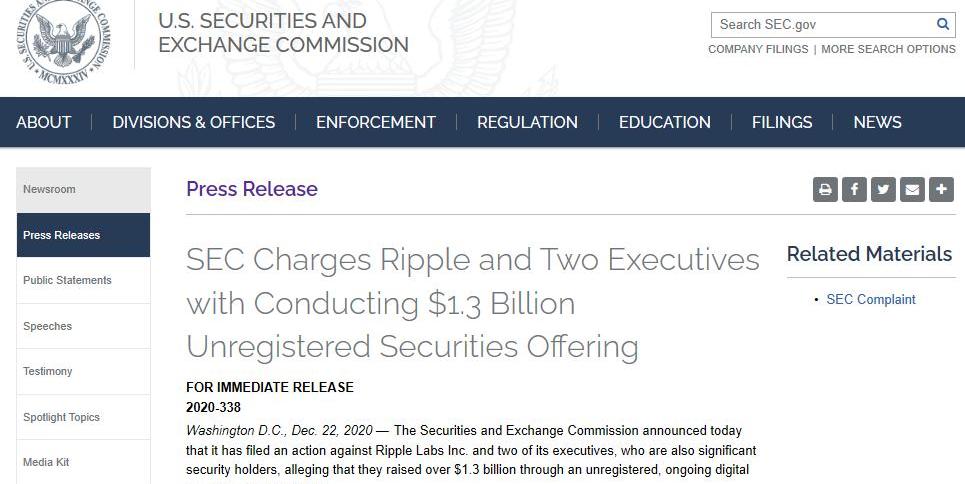Click the search magnifier icon
The width and height of the screenshot is (965, 484).
click(942, 24)
